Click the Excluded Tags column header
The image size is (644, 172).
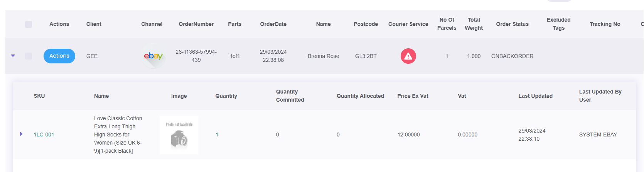coord(558,24)
